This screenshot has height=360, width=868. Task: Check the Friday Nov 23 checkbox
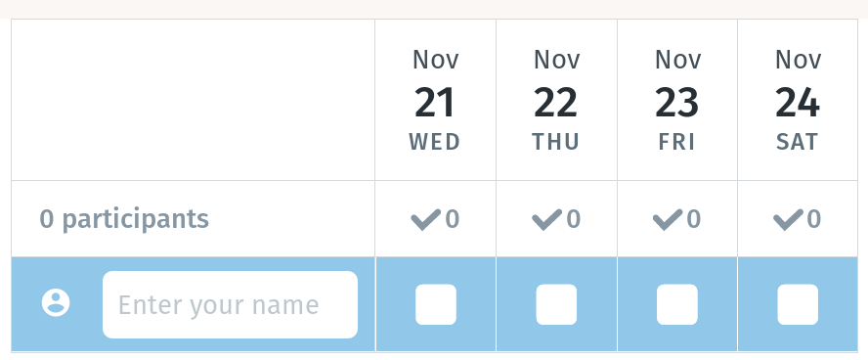pyautogui.click(x=677, y=304)
